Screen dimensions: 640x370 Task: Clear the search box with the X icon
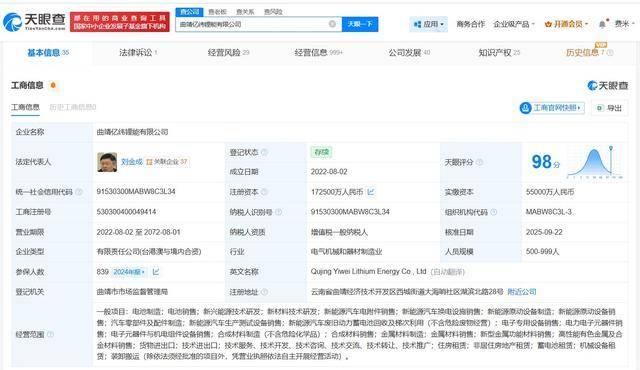(x=332, y=24)
